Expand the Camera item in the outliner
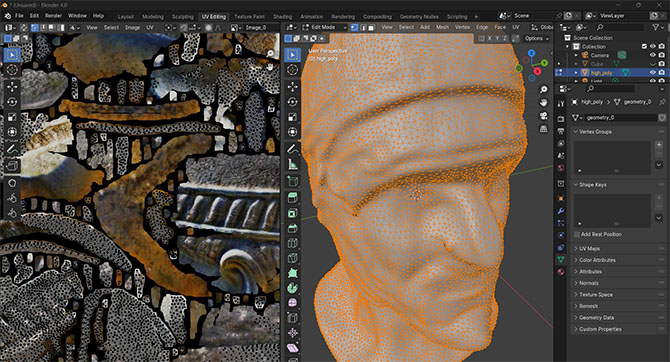This screenshot has height=362, width=670. [x=576, y=55]
